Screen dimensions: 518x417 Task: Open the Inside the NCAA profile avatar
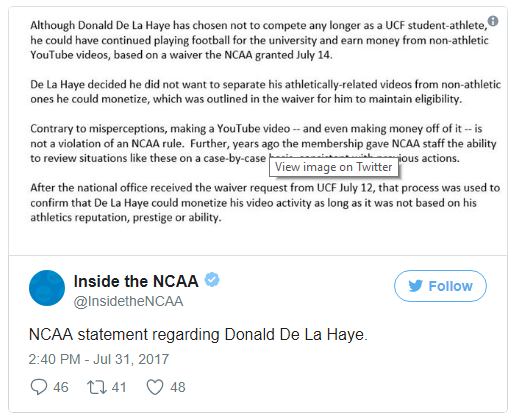click(x=47, y=288)
